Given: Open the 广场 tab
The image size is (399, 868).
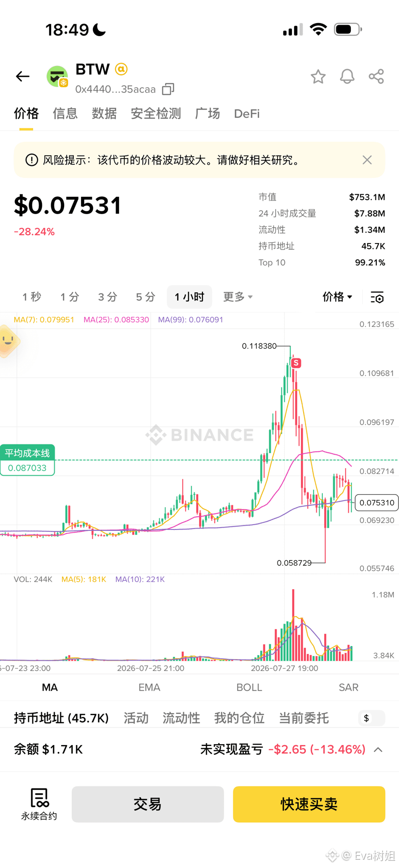Looking at the screenshot, I should 208,114.
